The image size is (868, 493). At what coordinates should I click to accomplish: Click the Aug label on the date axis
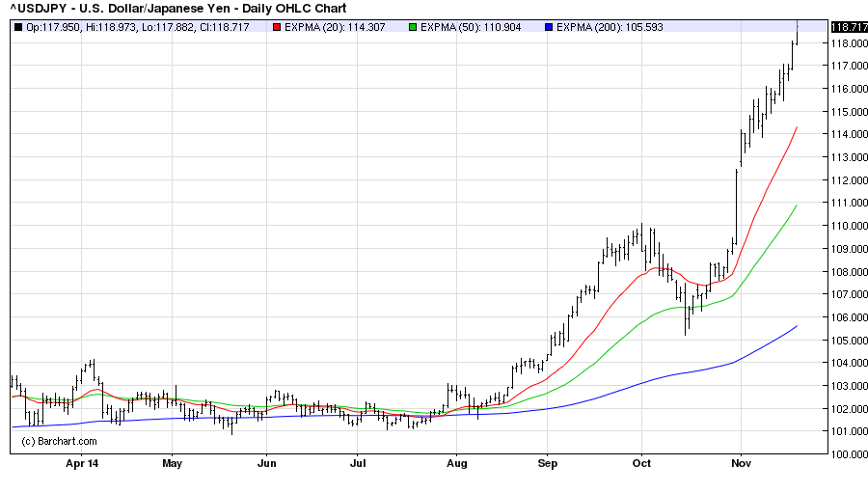456,464
